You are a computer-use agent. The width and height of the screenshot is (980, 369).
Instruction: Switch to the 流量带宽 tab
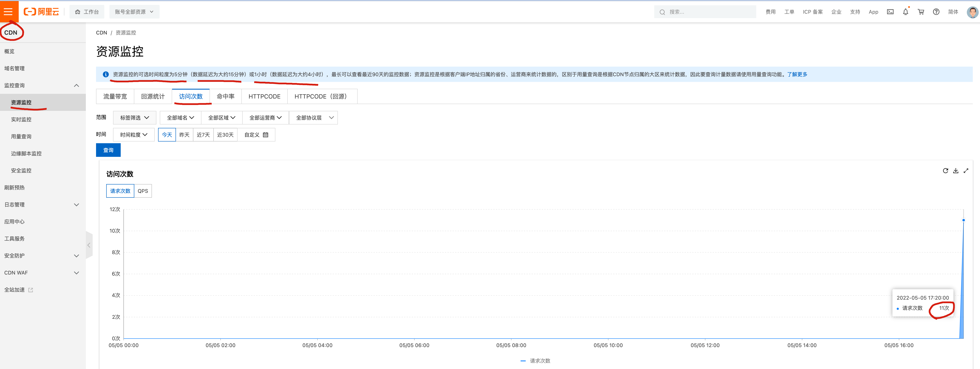click(x=115, y=96)
